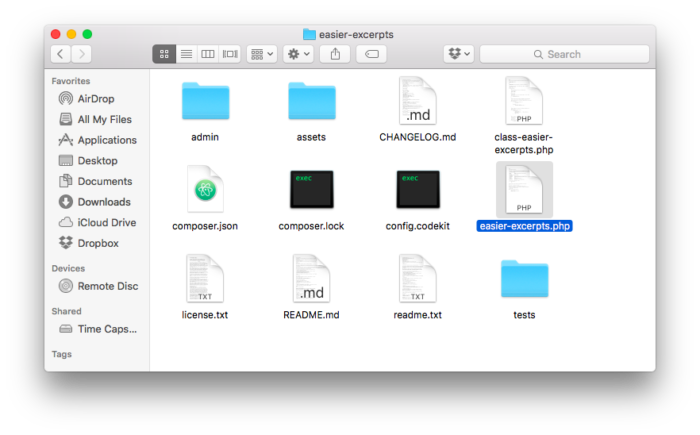Open the assets folder

click(x=312, y=101)
